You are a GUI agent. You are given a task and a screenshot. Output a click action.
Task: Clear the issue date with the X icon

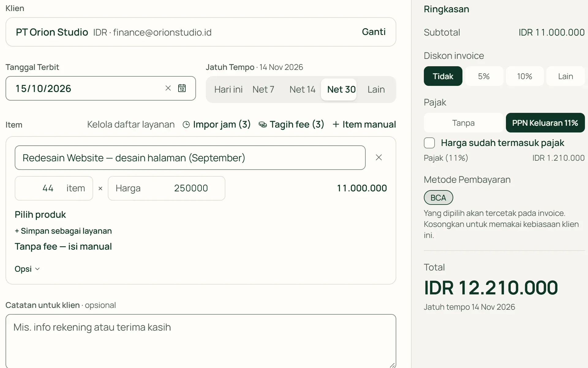pyautogui.click(x=168, y=88)
